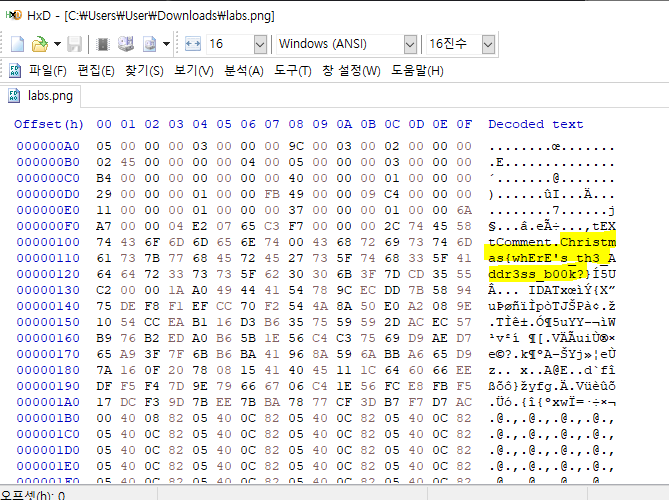Open the 편집(E) menu

pos(96,70)
